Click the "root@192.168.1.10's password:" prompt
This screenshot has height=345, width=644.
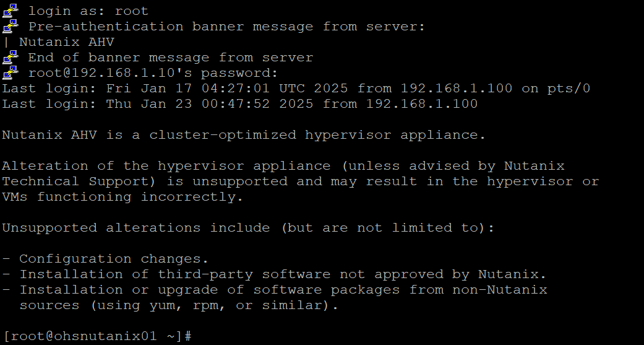click(153, 73)
